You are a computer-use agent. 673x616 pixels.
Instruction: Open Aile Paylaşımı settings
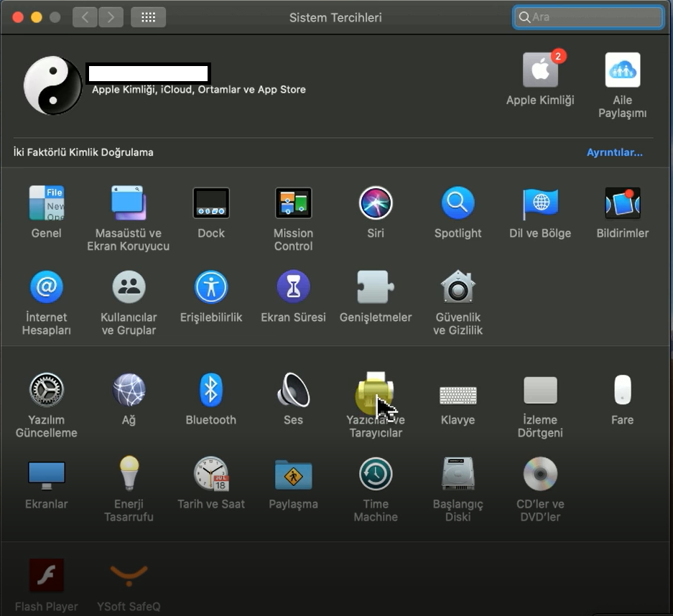622,70
